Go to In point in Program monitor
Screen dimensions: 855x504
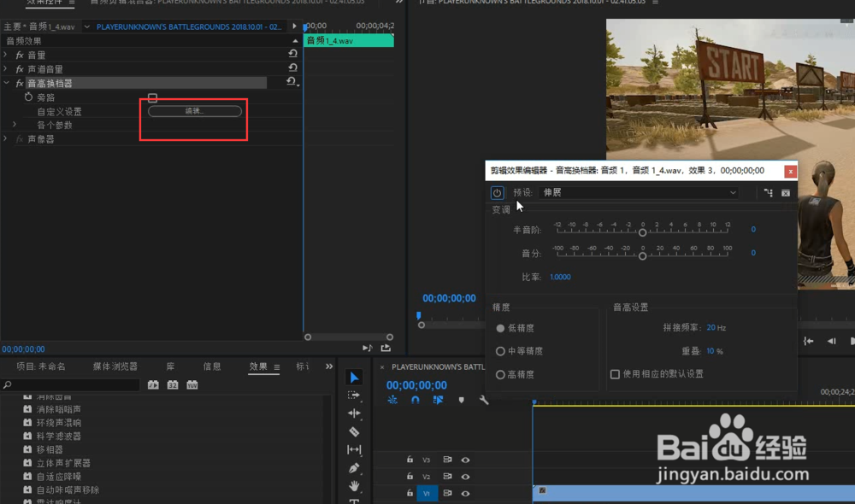pyautogui.click(x=809, y=341)
